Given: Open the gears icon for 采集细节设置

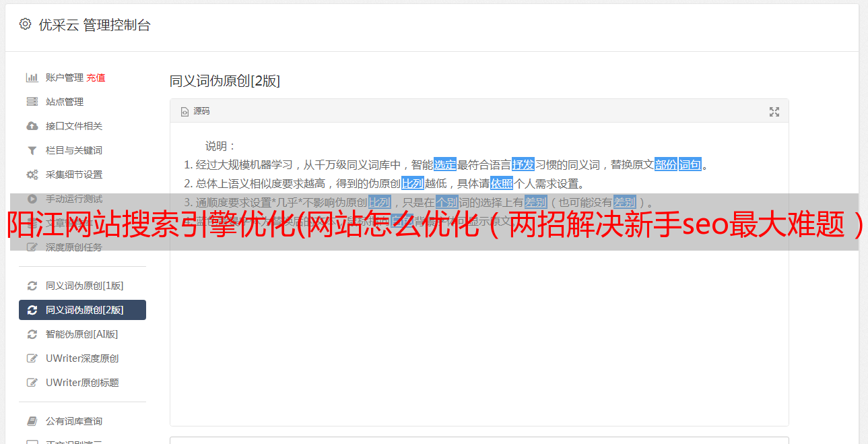Looking at the screenshot, I should [x=32, y=175].
